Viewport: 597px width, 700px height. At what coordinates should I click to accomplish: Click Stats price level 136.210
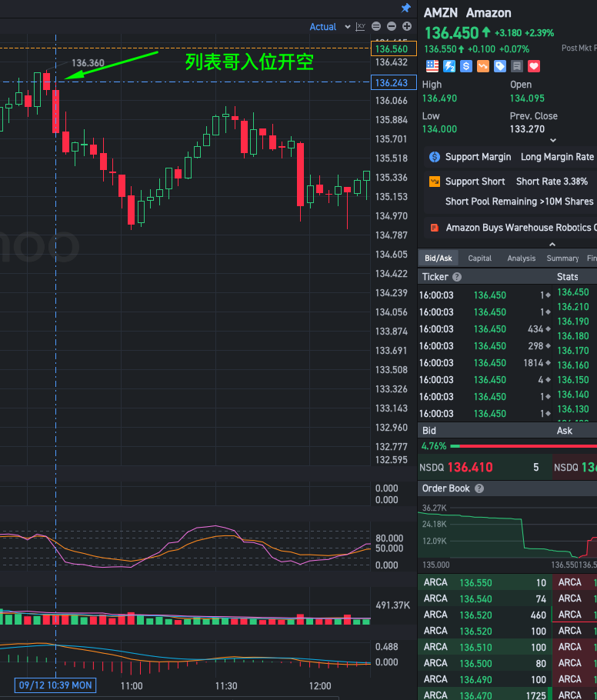tap(573, 307)
